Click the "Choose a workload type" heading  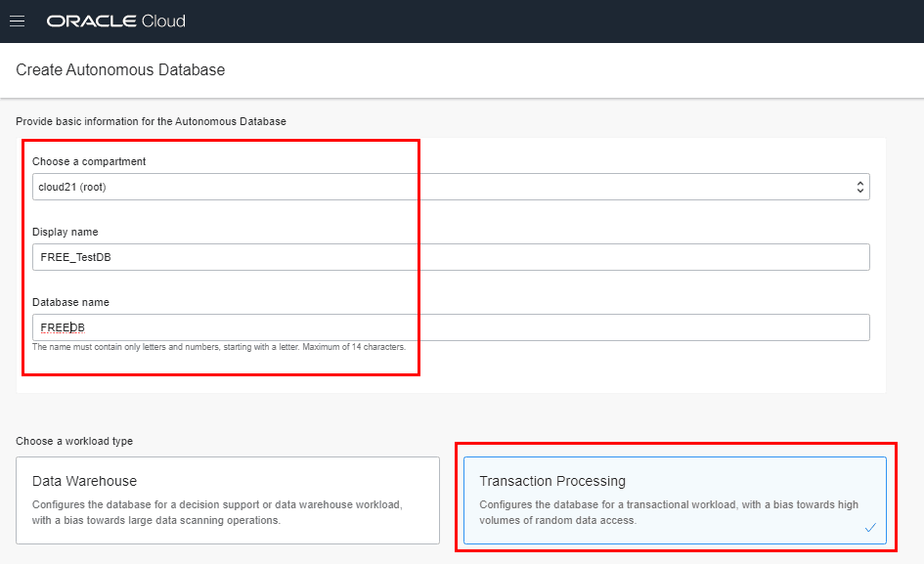tap(74, 441)
